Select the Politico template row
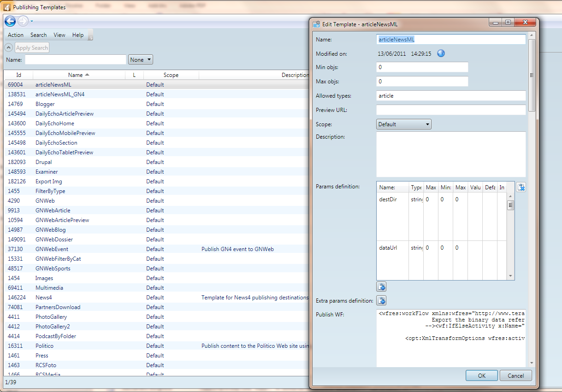Viewport: 562px width, 392px height. 157,346
